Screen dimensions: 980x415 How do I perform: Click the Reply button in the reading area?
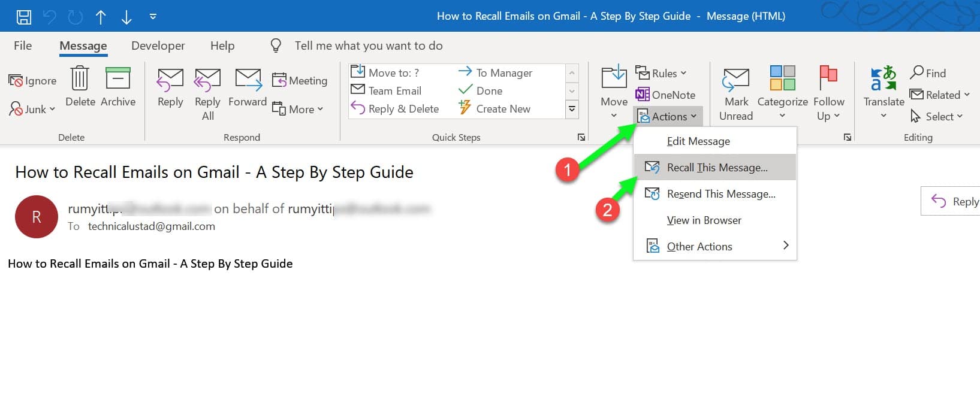[951, 201]
